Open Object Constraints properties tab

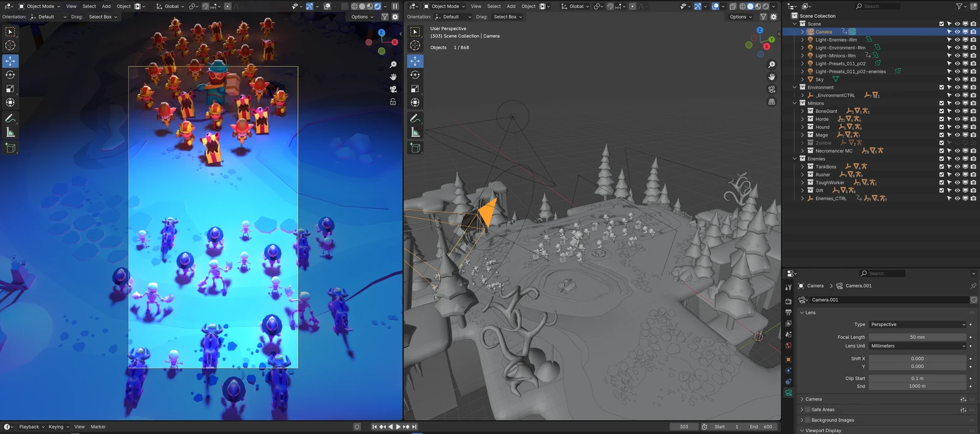pyautogui.click(x=788, y=381)
